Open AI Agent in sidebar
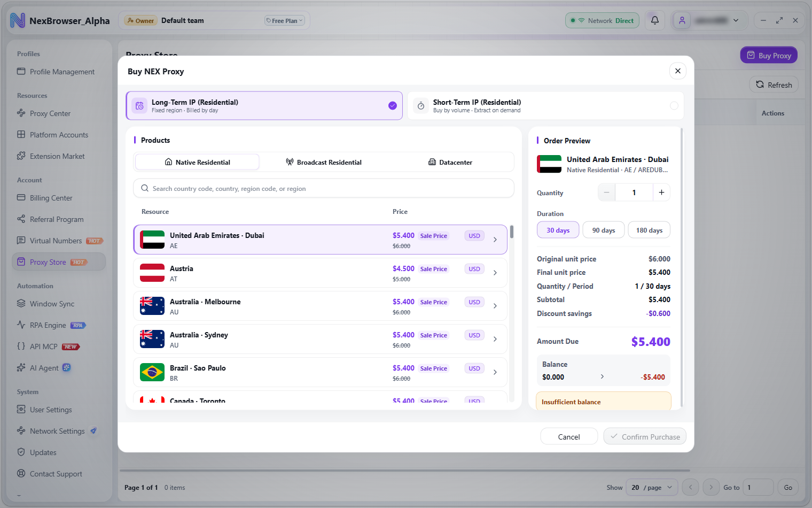812x508 pixels. tap(59, 368)
